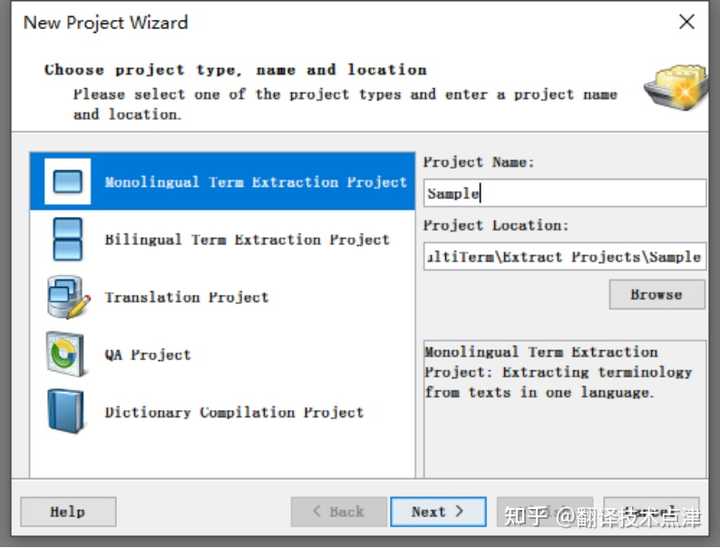Screen dimensions: 720x548
Task: Choose the Bilingual Term Extraction Project label
Action: (x=247, y=240)
